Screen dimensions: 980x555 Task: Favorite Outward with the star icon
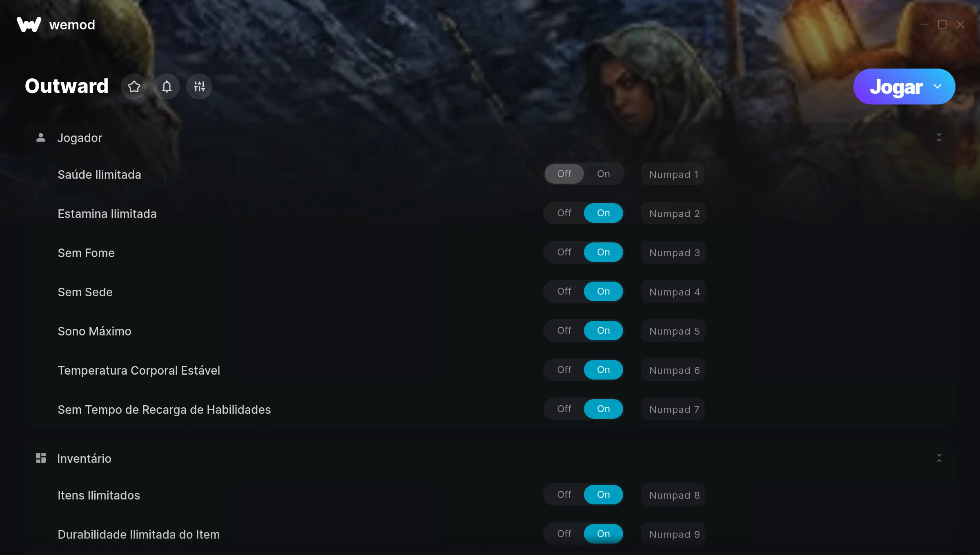(x=134, y=87)
